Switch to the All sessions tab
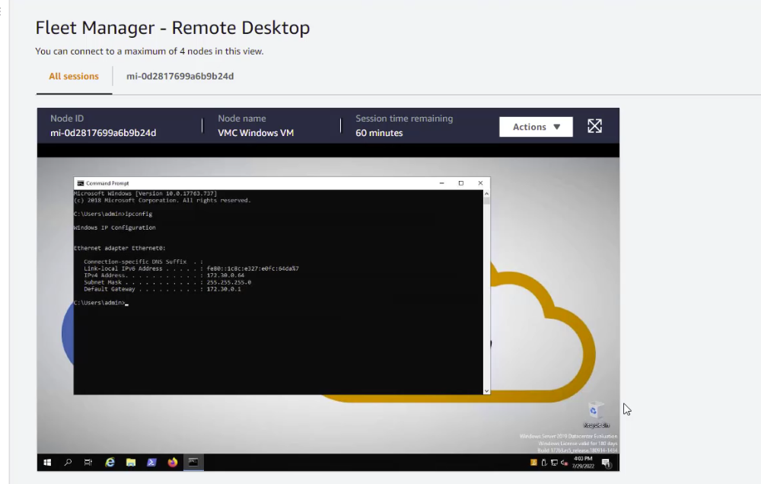 point(74,76)
